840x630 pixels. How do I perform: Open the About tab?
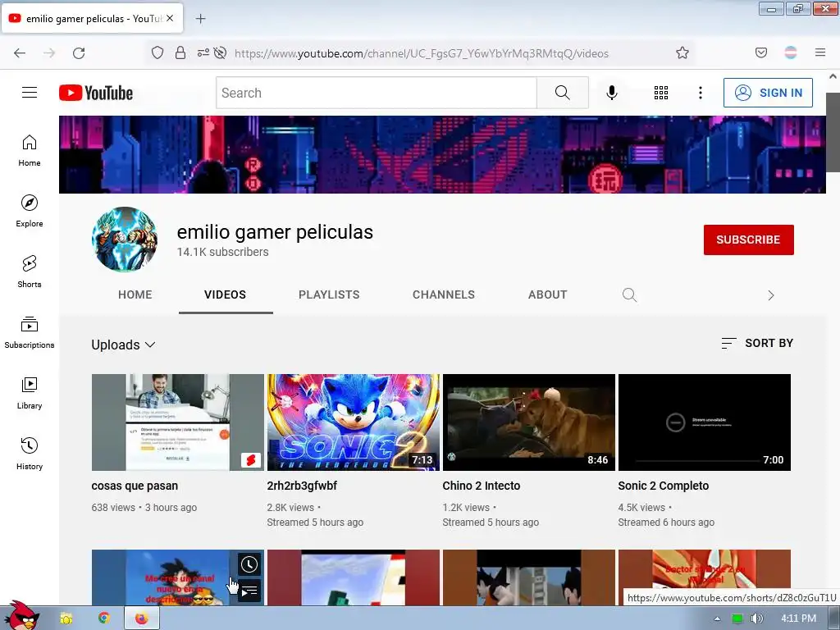[547, 294]
